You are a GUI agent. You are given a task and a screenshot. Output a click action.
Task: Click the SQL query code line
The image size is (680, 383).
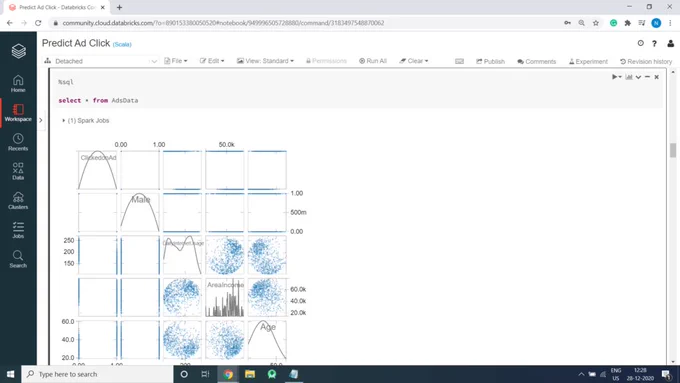98,100
